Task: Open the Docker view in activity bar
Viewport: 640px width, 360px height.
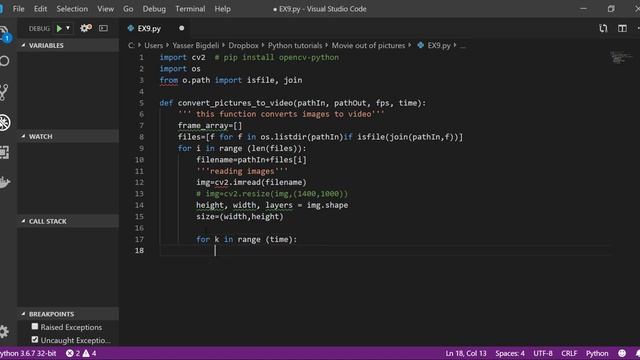Action: (x=4, y=182)
